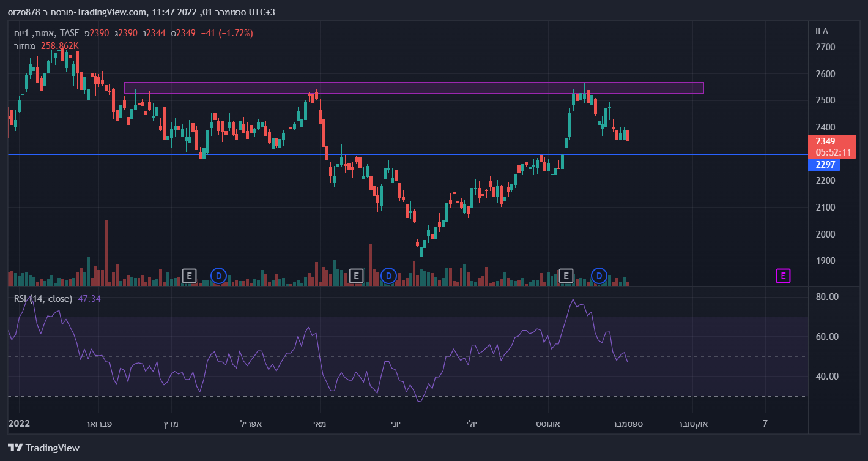Click the dividend D marker before April
This screenshot has height=461, width=868.
click(x=218, y=275)
